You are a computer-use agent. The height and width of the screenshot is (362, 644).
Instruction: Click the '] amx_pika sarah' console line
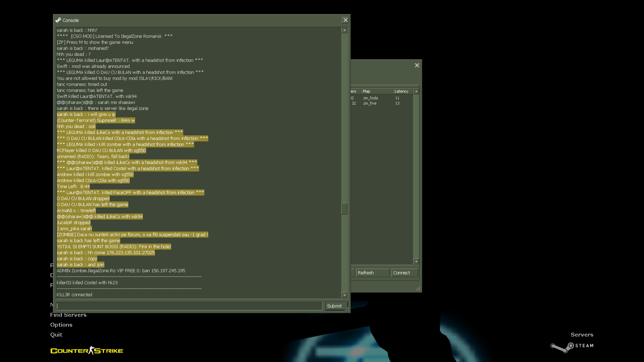point(74,229)
